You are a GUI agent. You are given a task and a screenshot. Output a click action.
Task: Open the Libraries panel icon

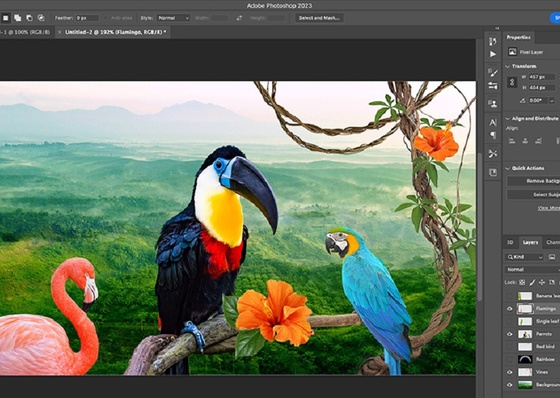[493, 173]
